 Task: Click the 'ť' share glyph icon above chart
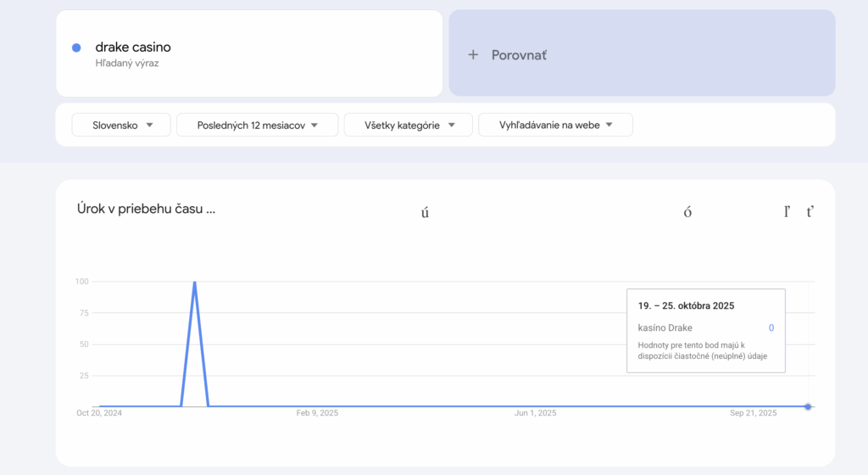click(x=810, y=212)
